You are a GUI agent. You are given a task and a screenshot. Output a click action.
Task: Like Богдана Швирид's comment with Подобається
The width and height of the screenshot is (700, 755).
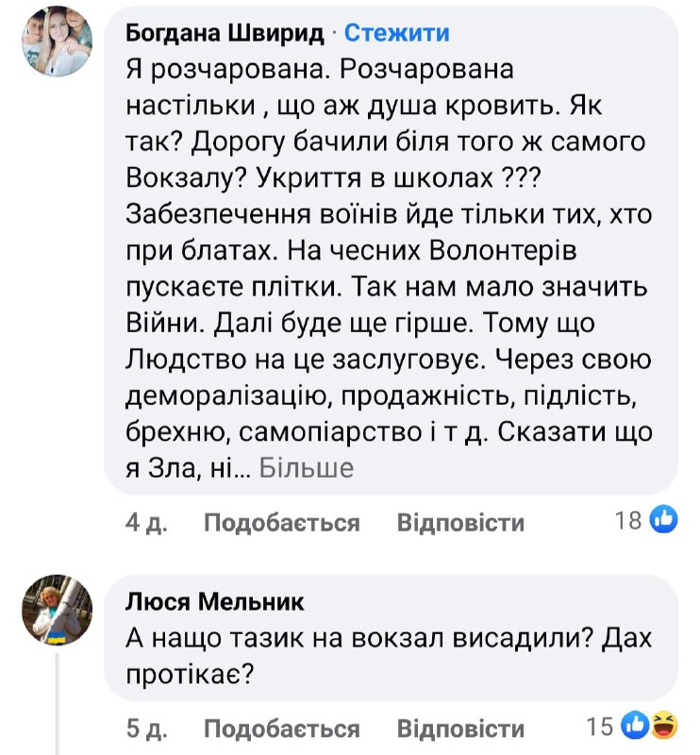[x=281, y=522]
